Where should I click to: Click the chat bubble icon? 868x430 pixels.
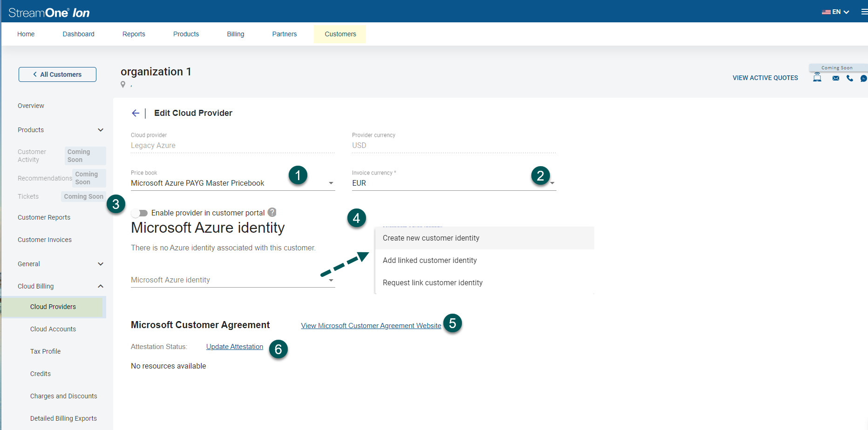tap(864, 78)
